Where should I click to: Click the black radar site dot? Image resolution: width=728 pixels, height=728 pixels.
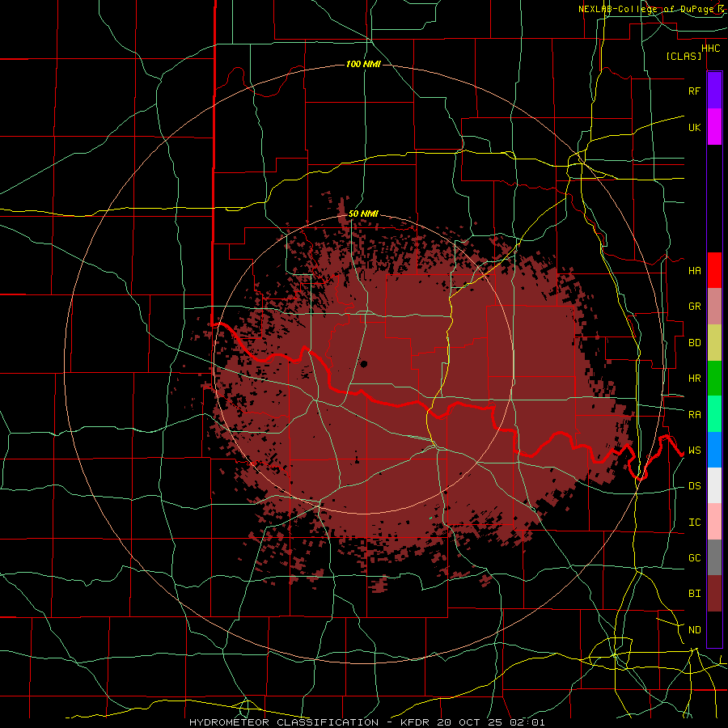[363, 364]
